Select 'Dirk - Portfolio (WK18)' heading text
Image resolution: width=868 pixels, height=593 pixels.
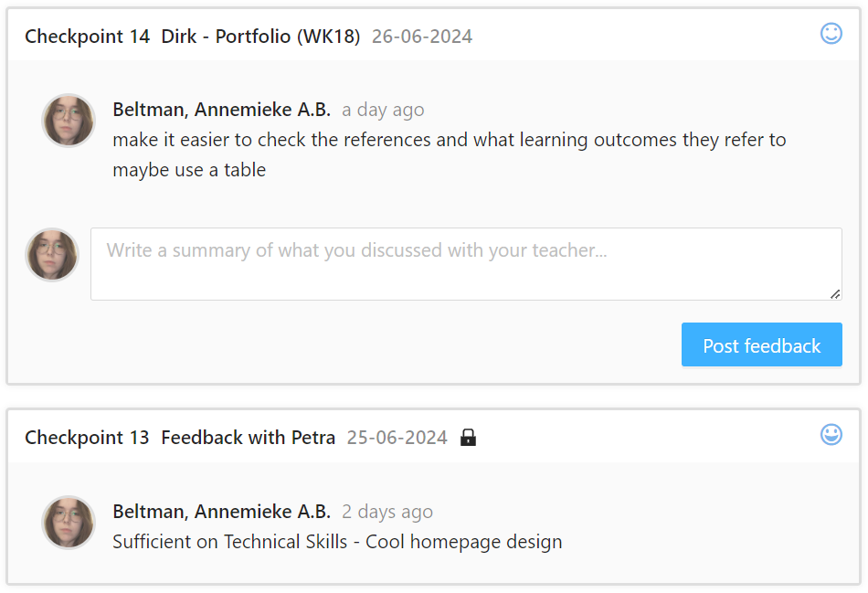click(x=260, y=37)
